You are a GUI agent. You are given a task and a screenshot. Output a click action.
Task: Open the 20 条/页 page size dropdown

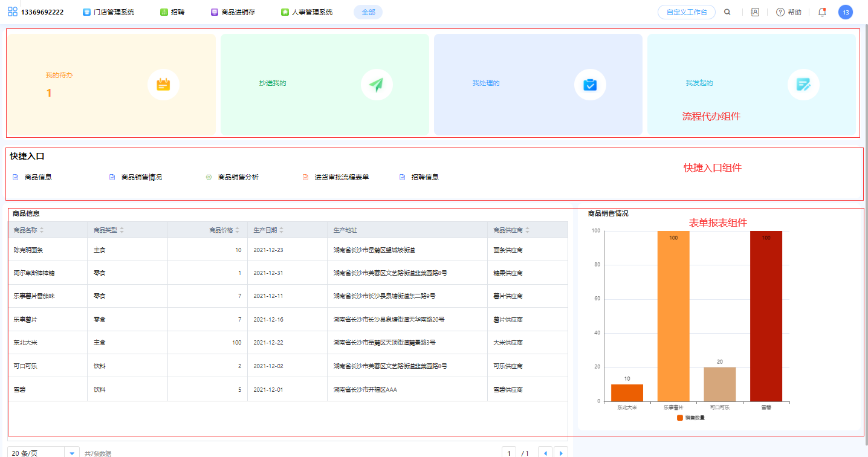[44, 453]
